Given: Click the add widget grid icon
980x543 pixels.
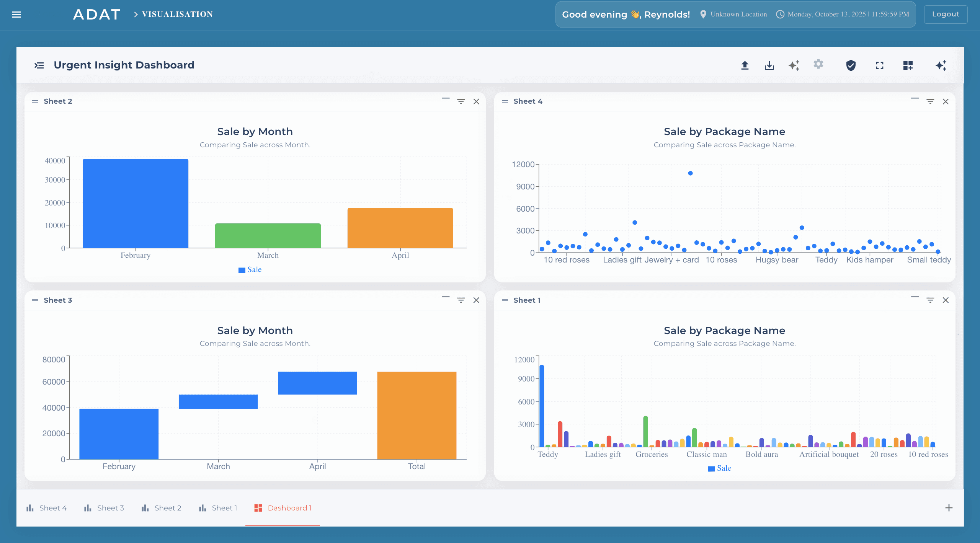Looking at the screenshot, I should 908,65.
